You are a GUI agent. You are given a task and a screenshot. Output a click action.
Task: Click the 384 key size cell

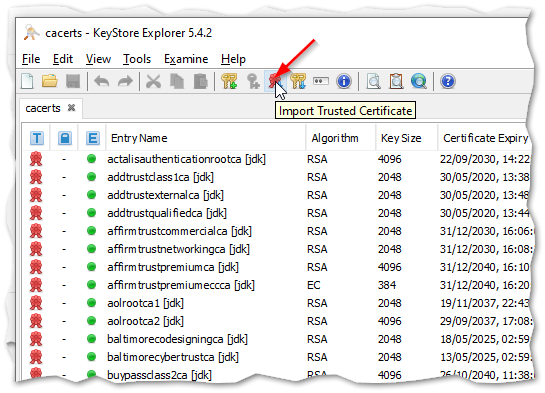pos(387,285)
